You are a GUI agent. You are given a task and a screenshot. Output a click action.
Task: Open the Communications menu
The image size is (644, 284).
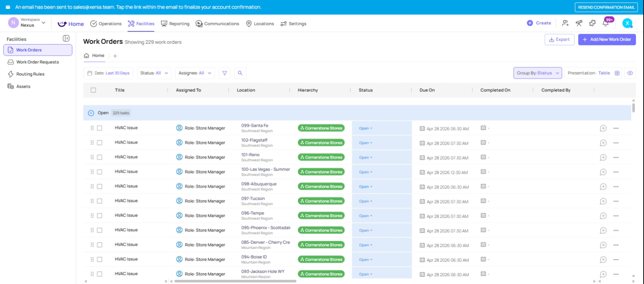[x=217, y=24]
